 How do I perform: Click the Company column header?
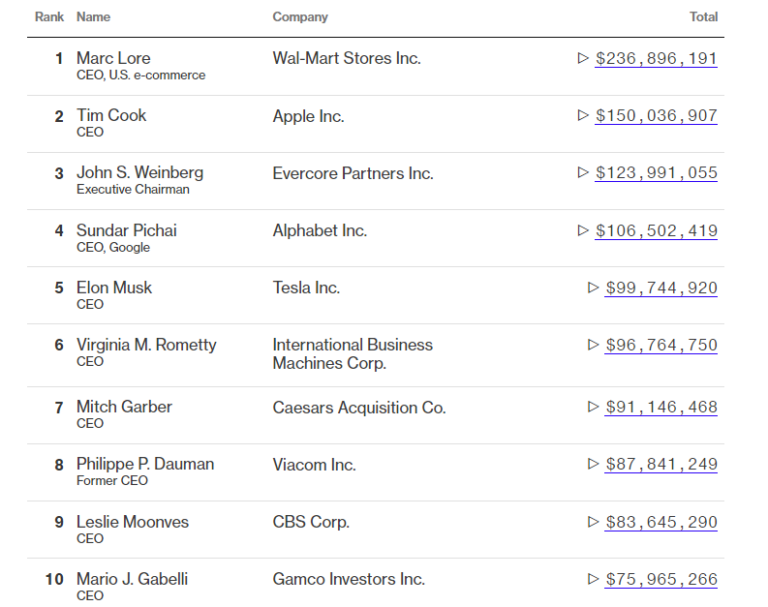coord(300,17)
